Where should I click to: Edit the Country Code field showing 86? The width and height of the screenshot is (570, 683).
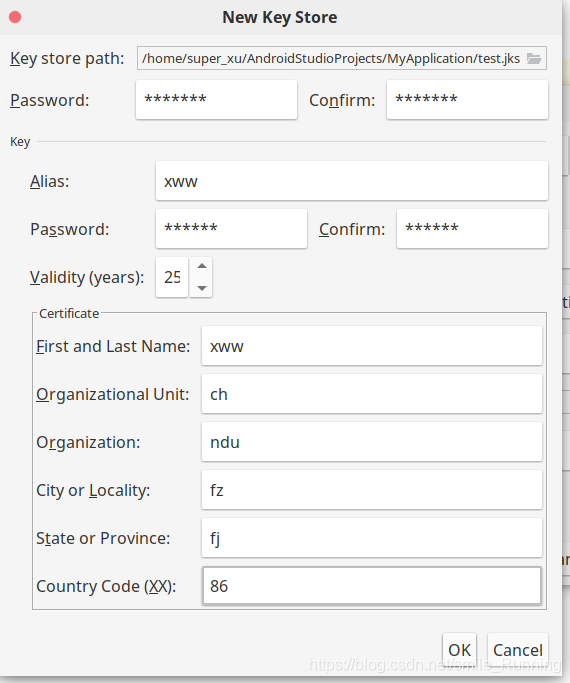pos(372,585)
